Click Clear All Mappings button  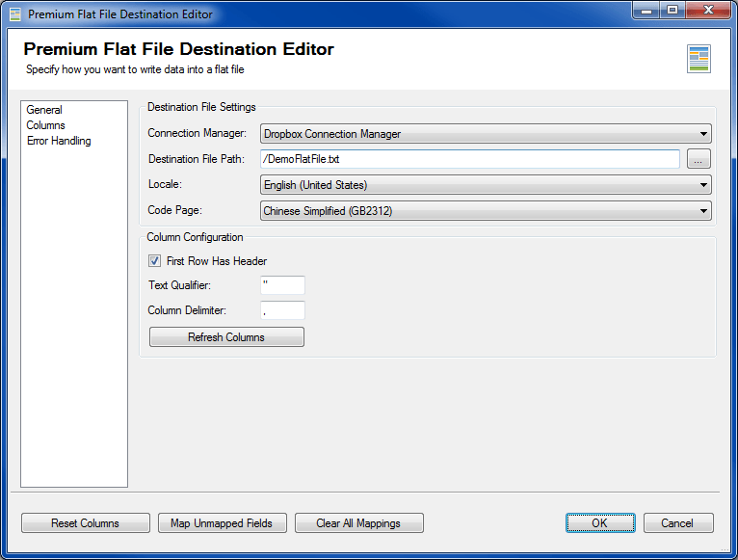tap(358, 523)
